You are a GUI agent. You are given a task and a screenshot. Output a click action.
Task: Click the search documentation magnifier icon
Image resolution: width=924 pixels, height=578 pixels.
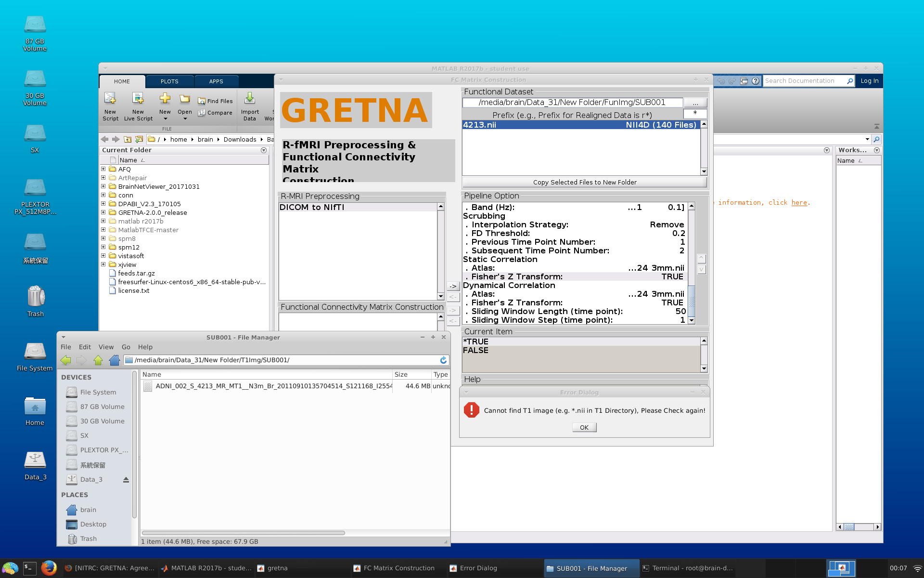click(850, 81)
